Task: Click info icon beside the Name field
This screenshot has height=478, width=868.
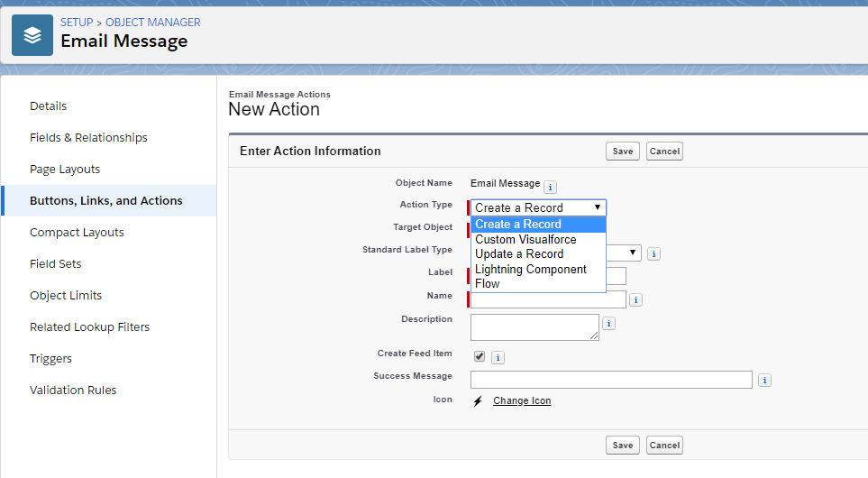Action: pyautogui.click(x=636, y=300)
